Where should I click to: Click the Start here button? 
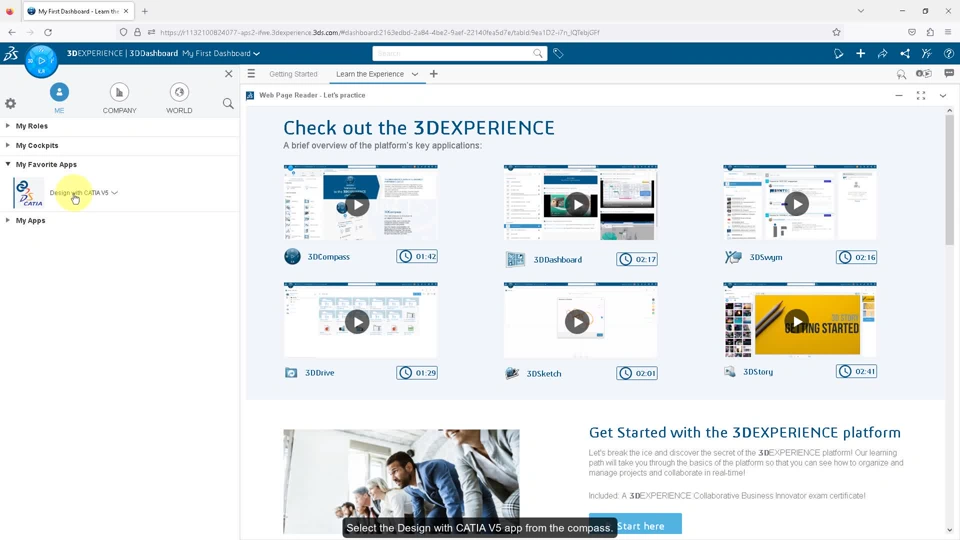[636, 525]
